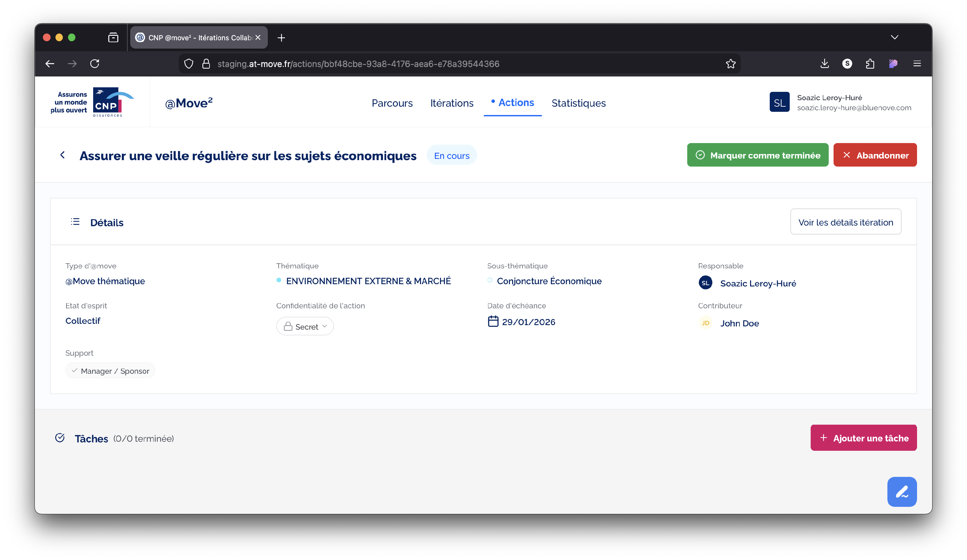The image size is (967, 560).
Task: Open browser downloads arrow icon
Action: (824, 64)
